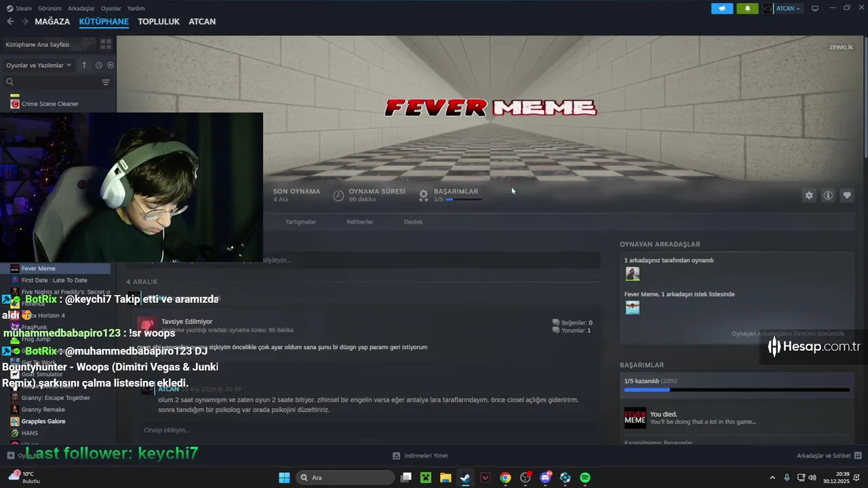Click the manage downloads icon

coord(397,455)
